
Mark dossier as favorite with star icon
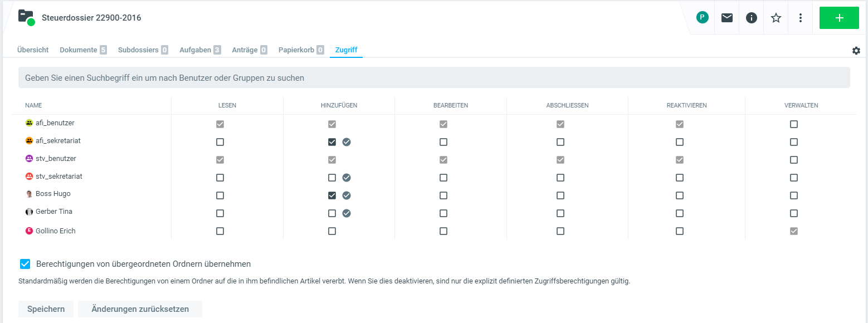point(776,18)
